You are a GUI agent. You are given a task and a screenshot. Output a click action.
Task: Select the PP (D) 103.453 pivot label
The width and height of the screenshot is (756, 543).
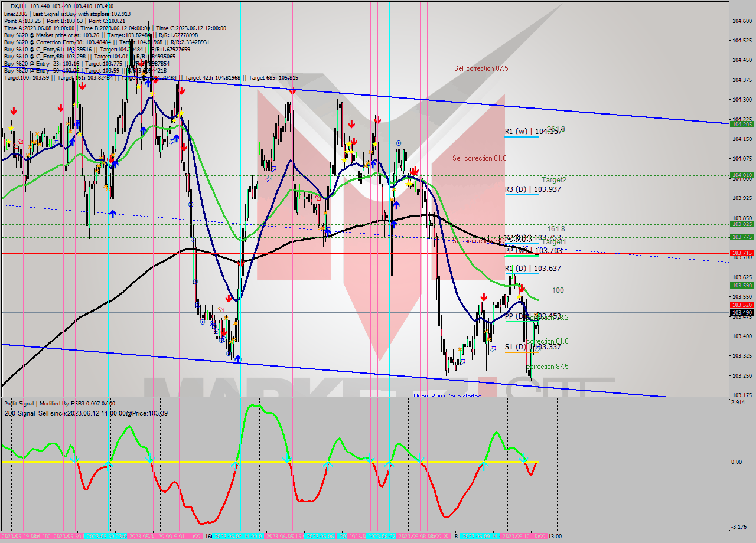pos(533,316)
